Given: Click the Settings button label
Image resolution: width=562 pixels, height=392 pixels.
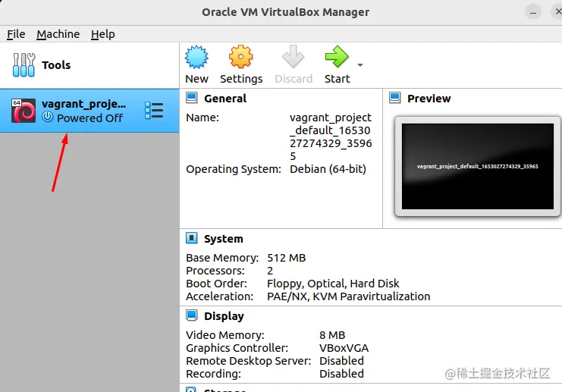Looking at the screenshot, I should click(241, 79).
